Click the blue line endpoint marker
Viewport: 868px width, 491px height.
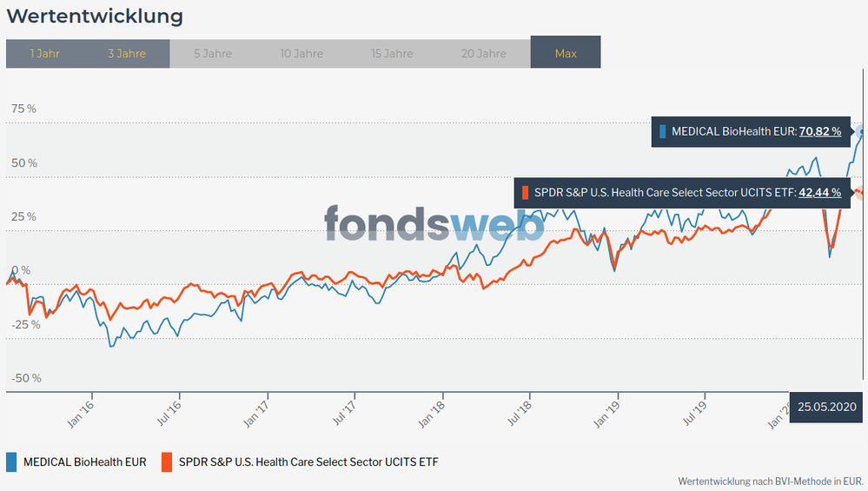point(861,131)
